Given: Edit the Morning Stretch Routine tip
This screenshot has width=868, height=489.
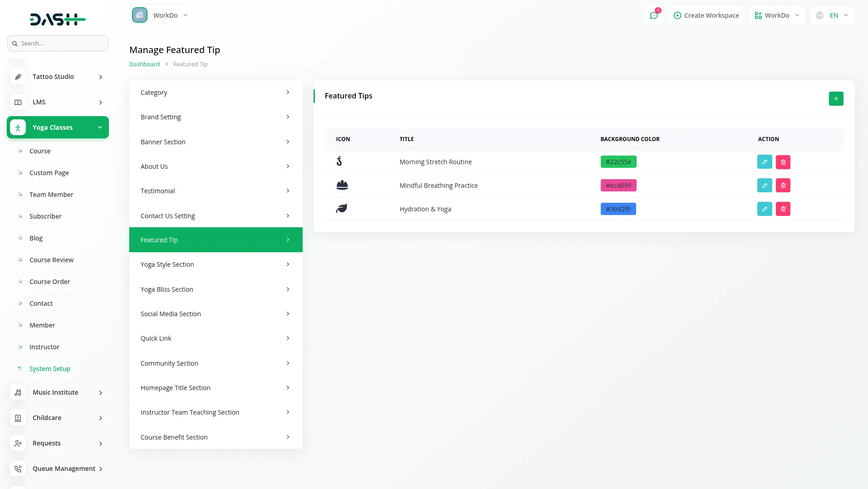Looking at the screenshot, I should tap(765, 162).
